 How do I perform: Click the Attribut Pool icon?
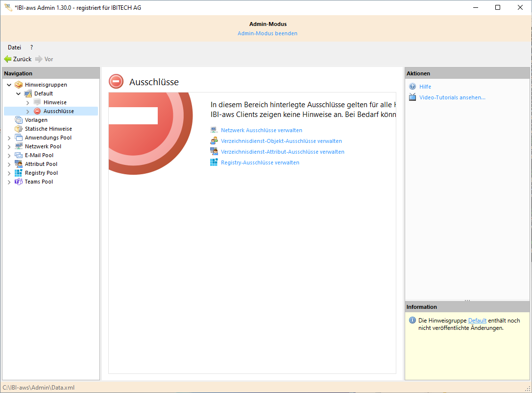pos(19,164)
